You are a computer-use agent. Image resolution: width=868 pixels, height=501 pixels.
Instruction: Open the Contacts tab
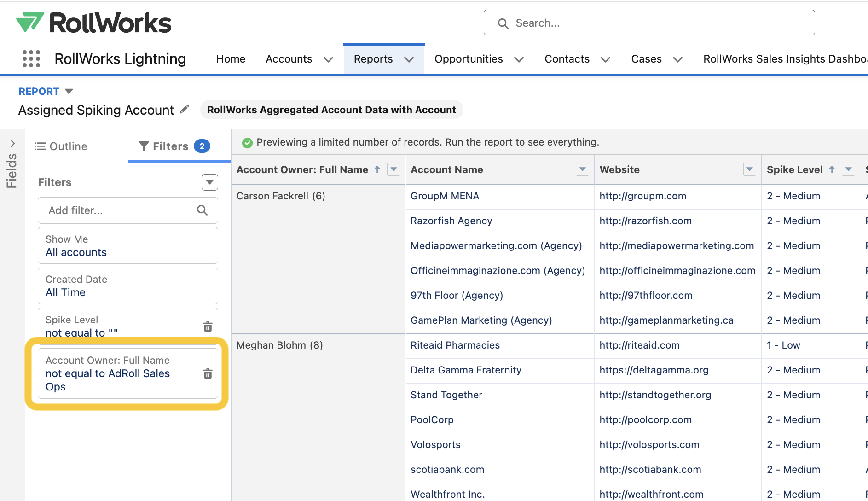567,59
